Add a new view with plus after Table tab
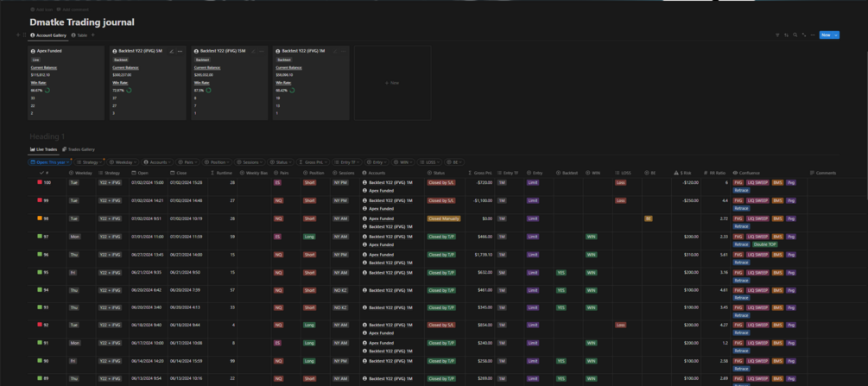 93,35
